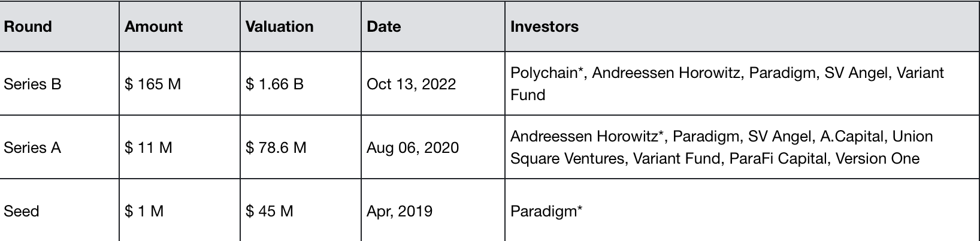Select the Series B round cell
This screenshot has width=980, height=241.
pos(32,84)
